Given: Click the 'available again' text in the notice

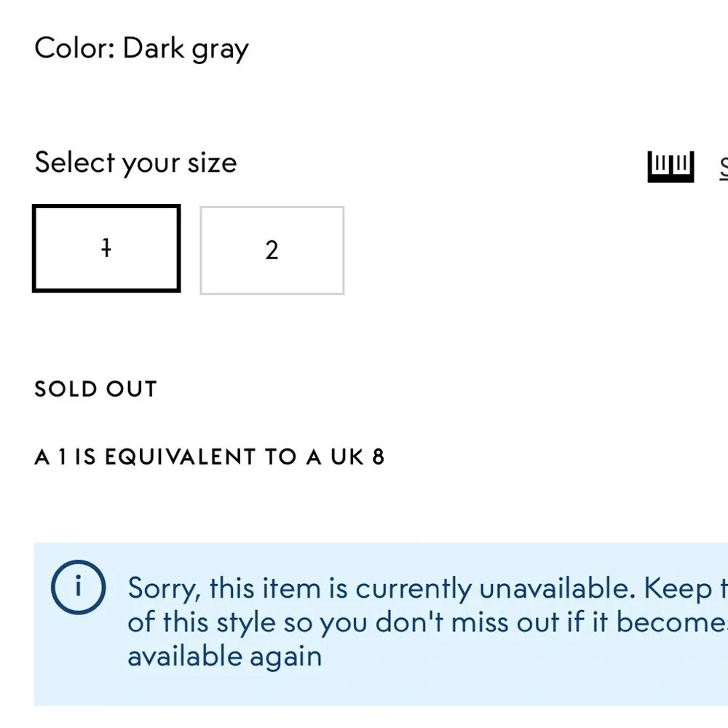Looking at the screenshot, I should (225, 657).
